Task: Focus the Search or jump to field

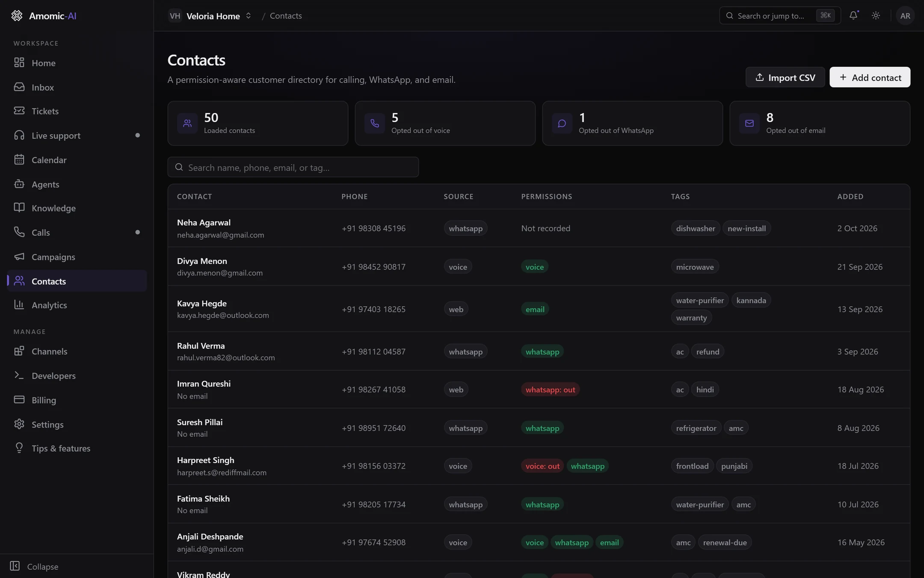Action: 780,15
